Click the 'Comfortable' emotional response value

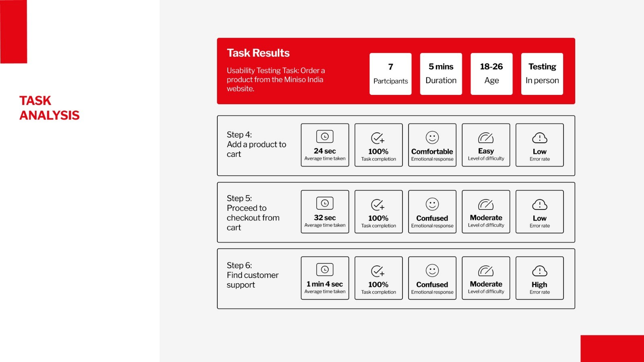point(432,152)
